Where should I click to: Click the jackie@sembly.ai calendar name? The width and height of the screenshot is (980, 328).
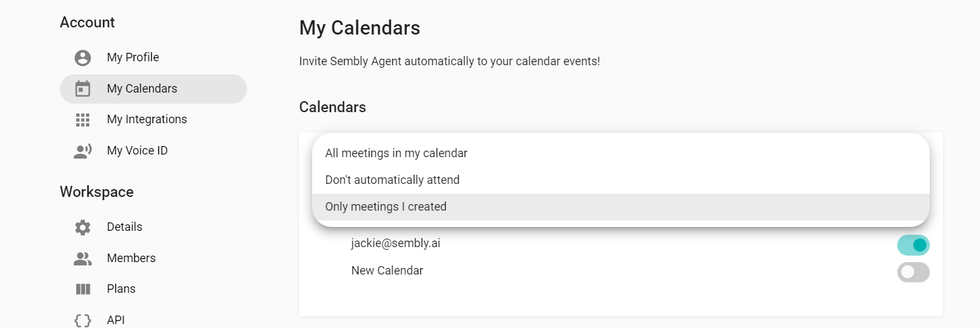pyautogui.click(x=396, y=243)
